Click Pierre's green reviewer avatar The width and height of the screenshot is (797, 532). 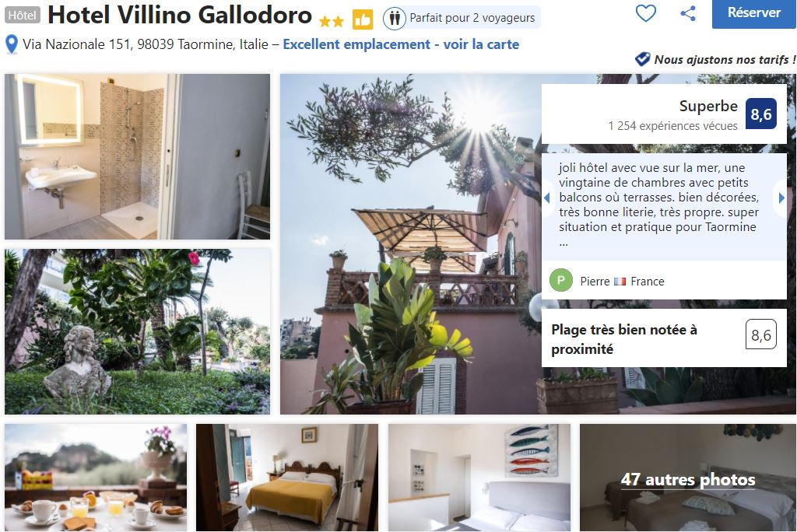[561, 281]
